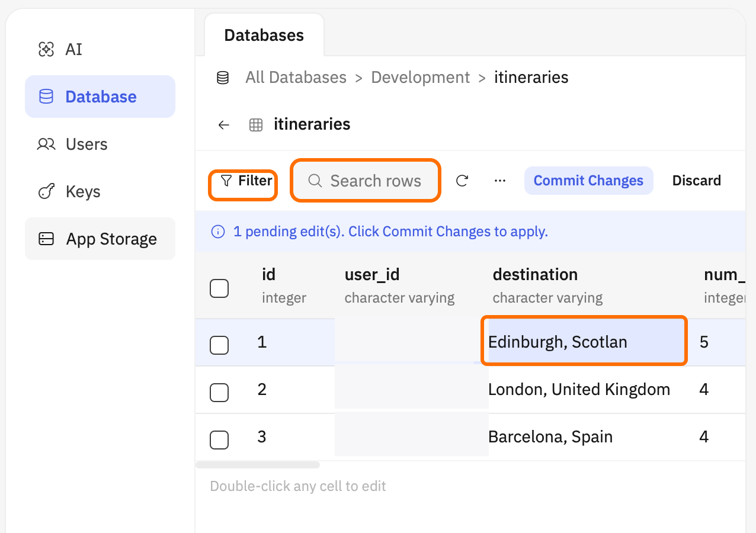Screen dimensions: 756x533
Task: Click the destination column header
Action: point(547,285)
